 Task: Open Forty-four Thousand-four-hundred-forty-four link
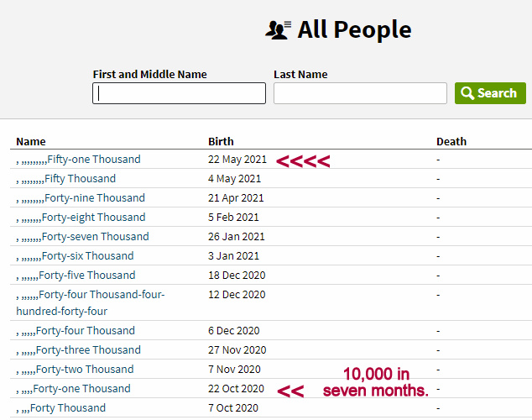pos(101,295)
